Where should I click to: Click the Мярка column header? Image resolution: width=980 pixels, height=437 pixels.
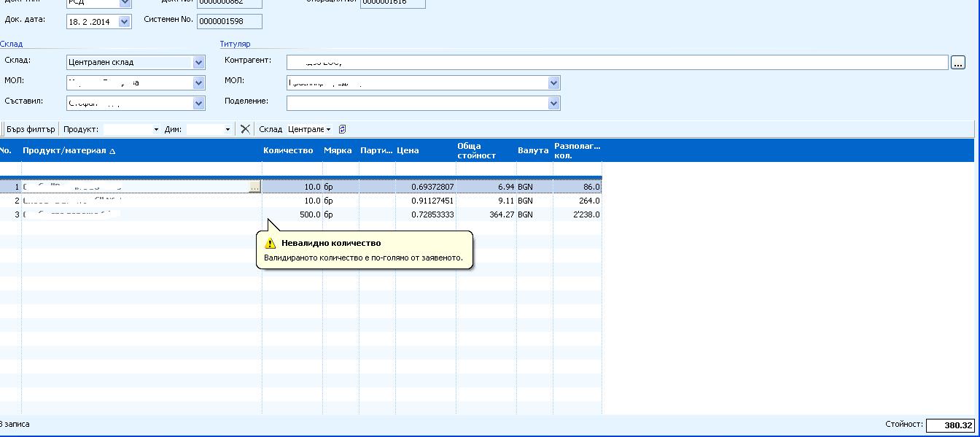click(x=340, y=150)
